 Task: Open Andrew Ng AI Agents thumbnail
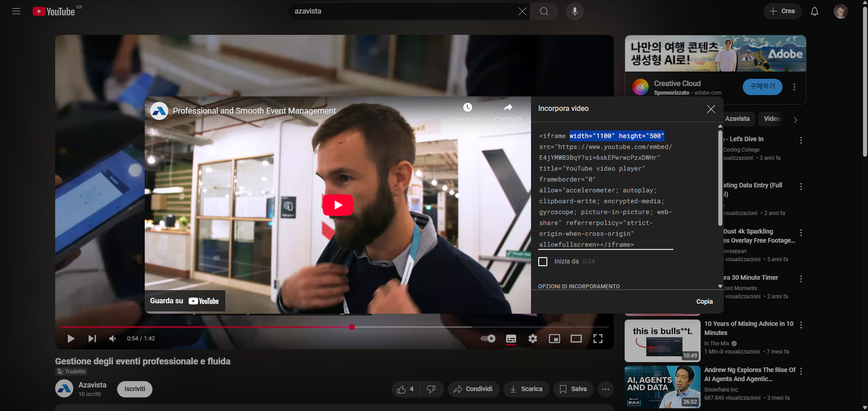point(663,387)
